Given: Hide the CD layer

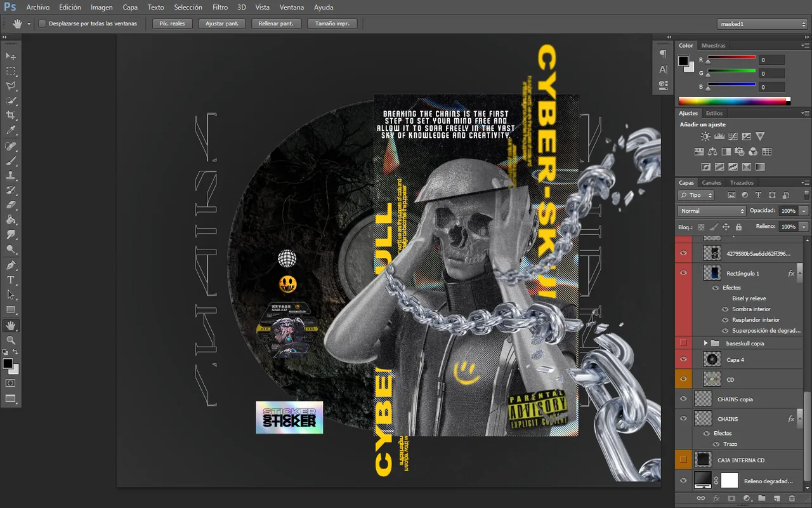Looking at the screenshot, I should 683,379.
